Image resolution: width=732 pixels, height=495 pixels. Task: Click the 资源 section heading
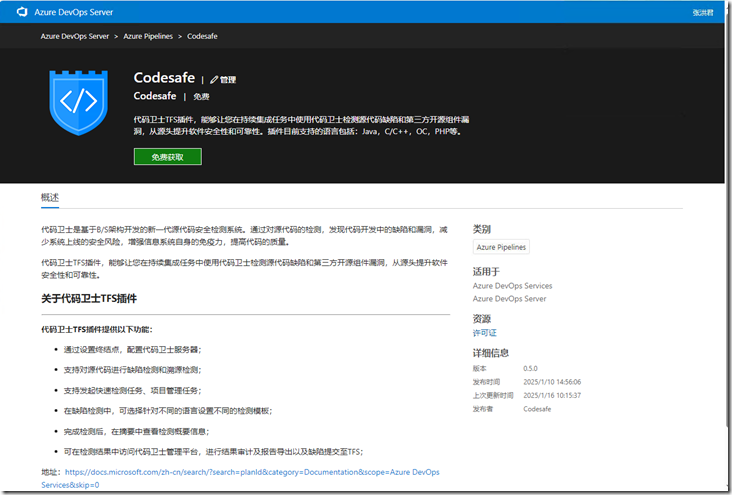[x=482, y=319]
